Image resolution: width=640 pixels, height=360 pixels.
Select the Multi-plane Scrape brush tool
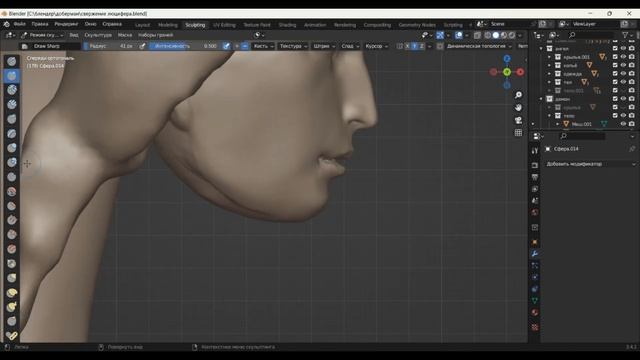tap(12, 249)
